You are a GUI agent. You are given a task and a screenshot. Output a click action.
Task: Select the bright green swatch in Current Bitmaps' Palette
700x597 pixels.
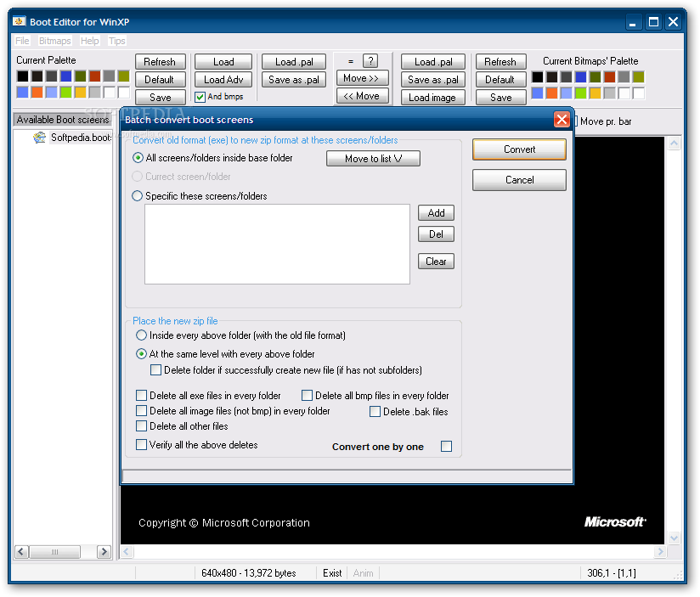[x=581, y=93]
